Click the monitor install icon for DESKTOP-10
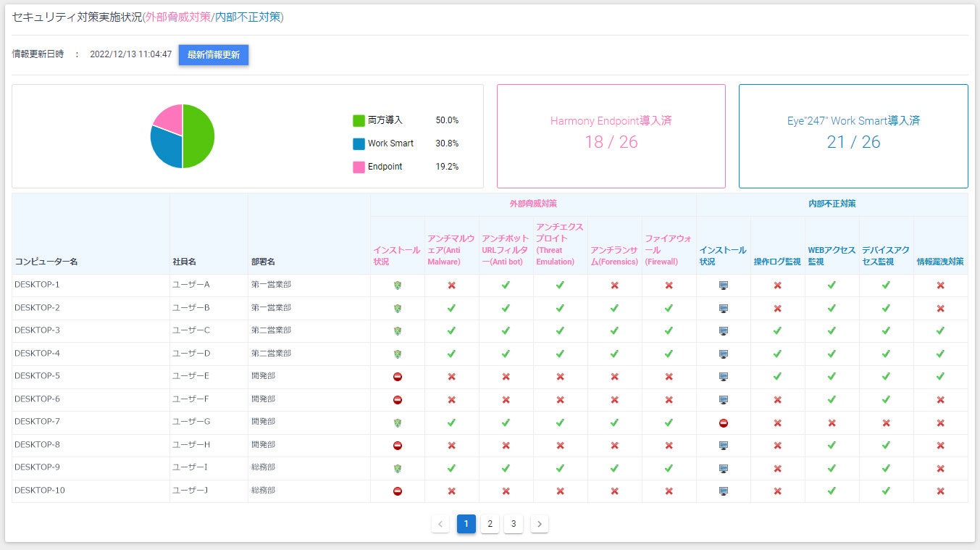Screen dimensions: 980x550 (x=723, y=491)
